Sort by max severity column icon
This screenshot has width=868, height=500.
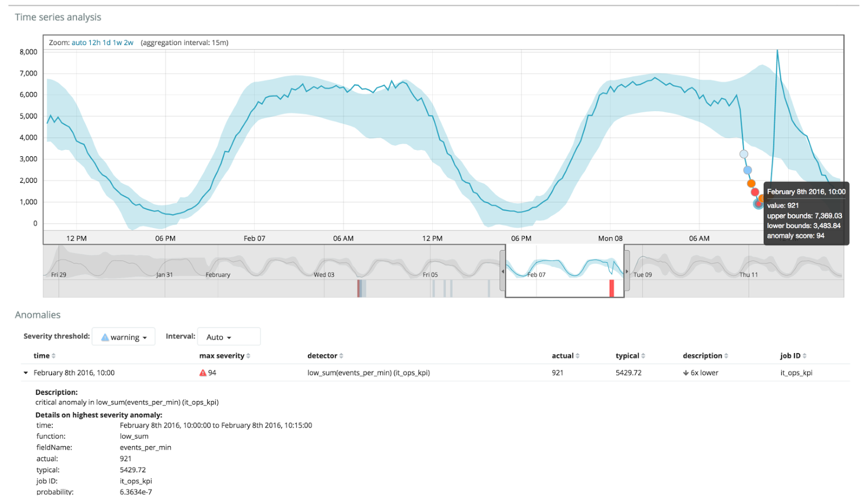pos(248,356)
